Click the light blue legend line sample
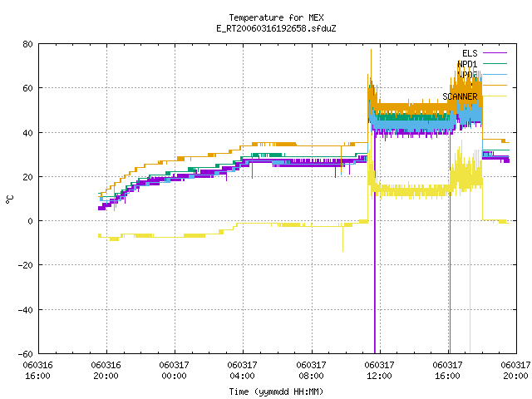This screenshot has width=532, height=399. click(x=495, y=74)
